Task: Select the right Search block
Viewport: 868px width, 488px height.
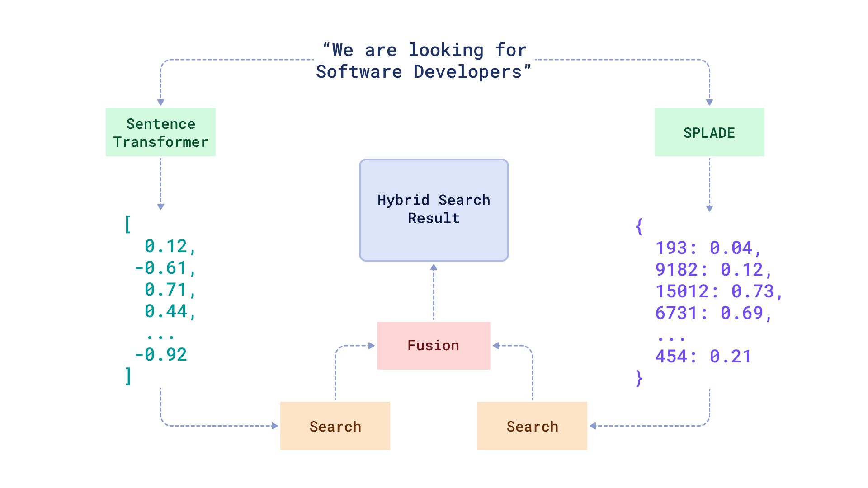Action: pyautogui.click(x=532, y=425)
